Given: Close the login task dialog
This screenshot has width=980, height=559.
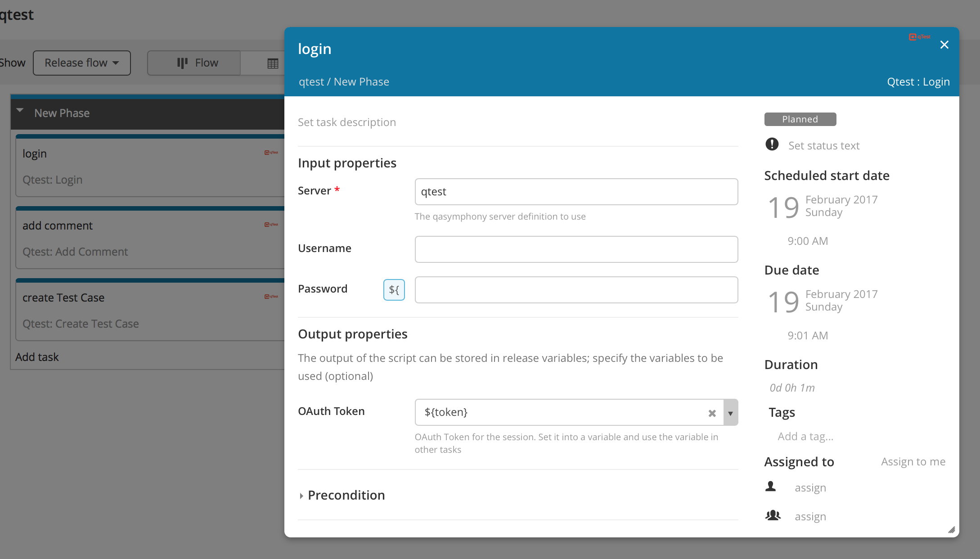Looking at the screenshot, I should 944,45.
